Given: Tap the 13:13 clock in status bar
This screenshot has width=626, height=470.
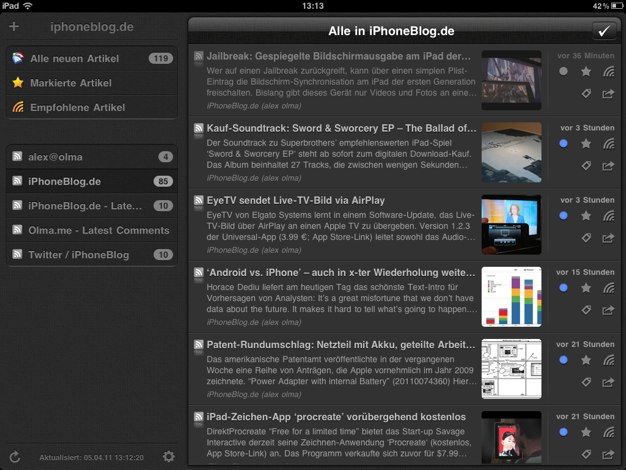Looking at the screenshot, I should pos(313,6).
